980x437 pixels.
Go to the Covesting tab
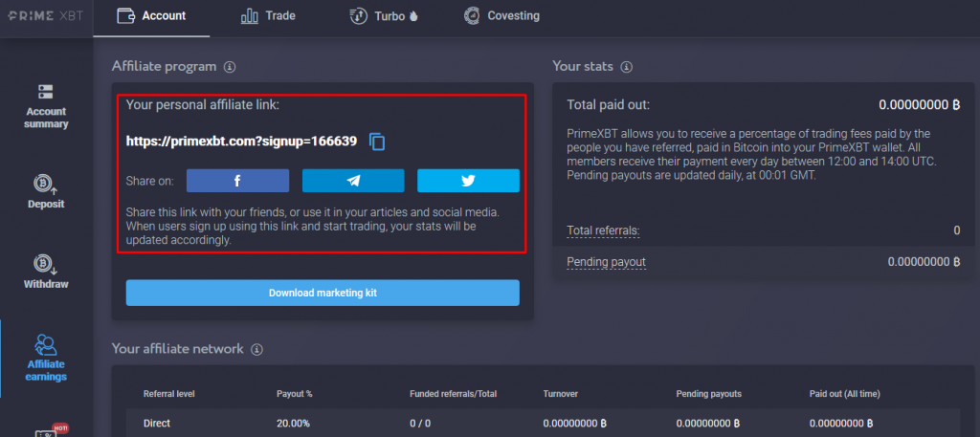[501, 16]
